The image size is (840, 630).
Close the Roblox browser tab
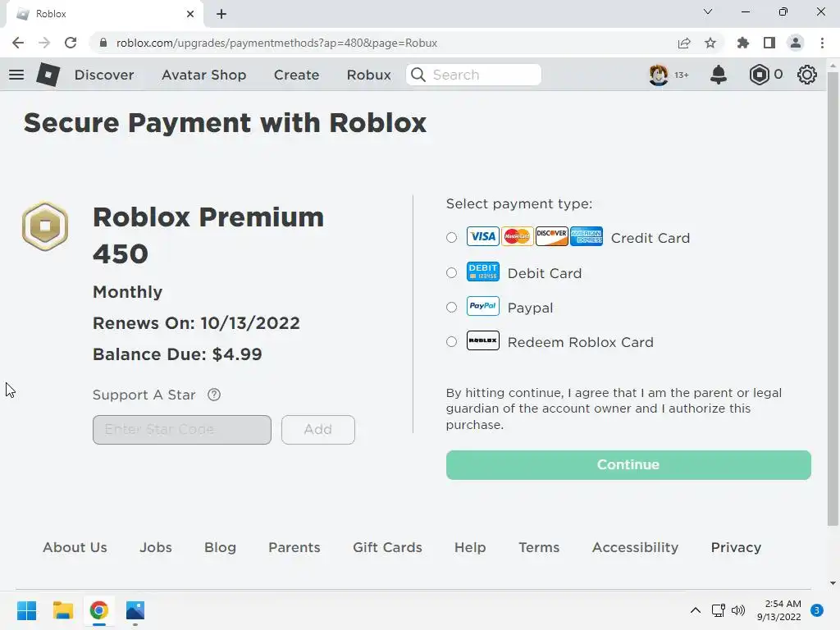click(190, 14)
